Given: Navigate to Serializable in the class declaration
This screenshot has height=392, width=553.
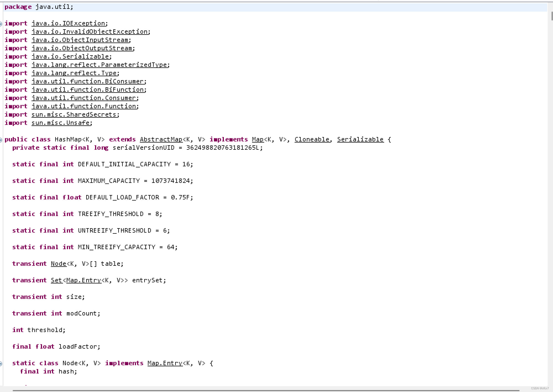Looking at the screenshot, I should pos(360,139).
